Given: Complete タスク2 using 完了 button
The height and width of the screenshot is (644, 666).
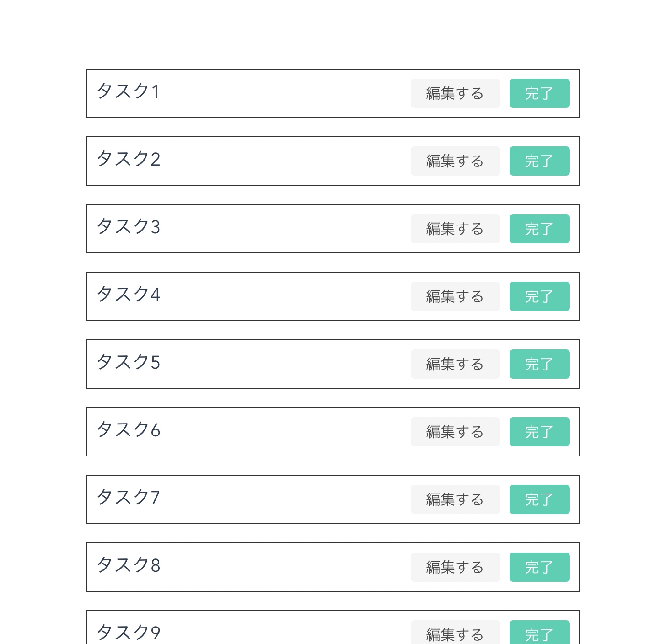Looking at the screenshot, I should pyautogui.click(x=539, y=161).
